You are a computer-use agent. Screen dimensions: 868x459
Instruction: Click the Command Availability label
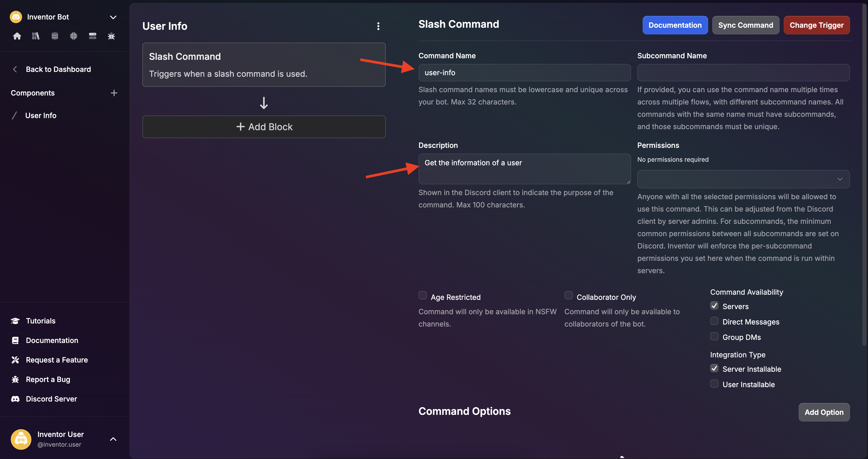click(747, 292)
